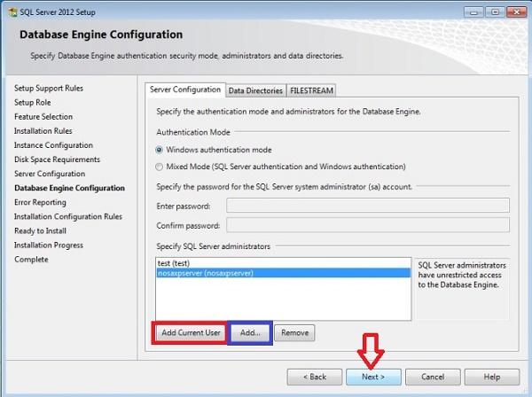Open Help for this setup page
The image size is (532, 397).
tap(491, 377)
